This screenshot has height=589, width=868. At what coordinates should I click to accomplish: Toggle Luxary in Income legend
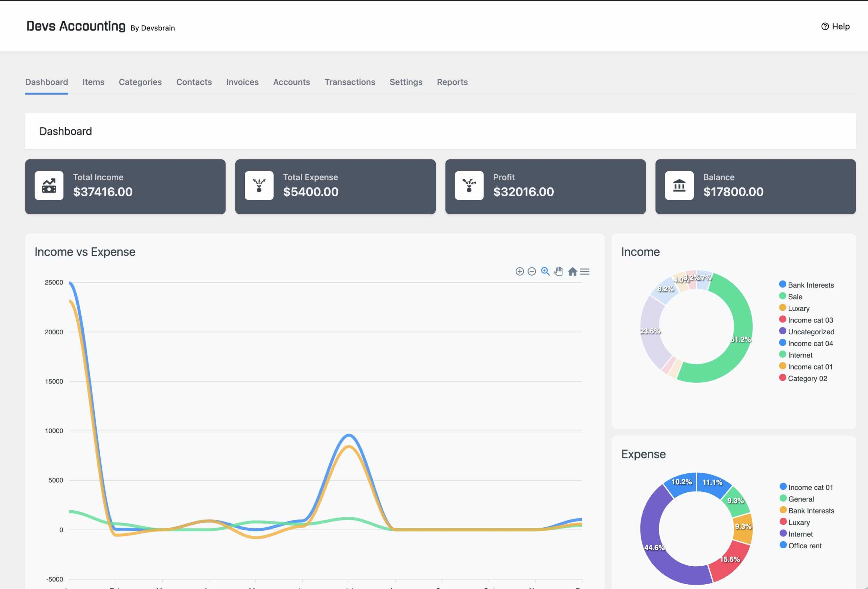coord(794,308)
